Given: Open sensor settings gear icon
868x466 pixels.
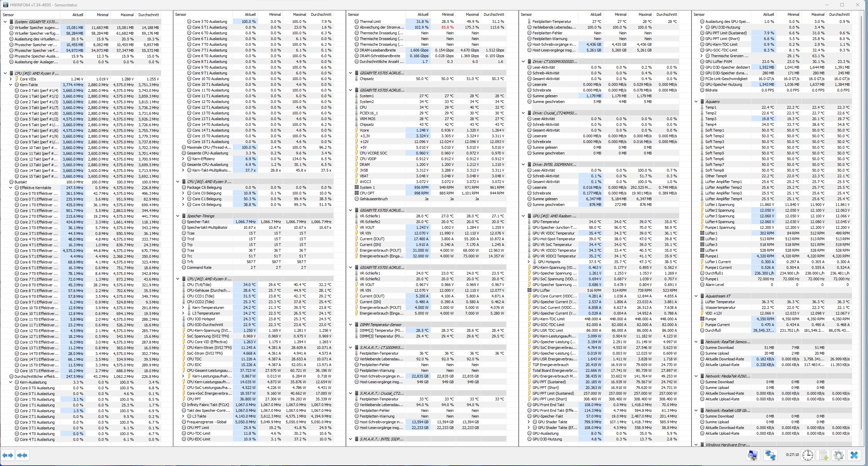Looking at the screenshot, I should tap(838, 455).
